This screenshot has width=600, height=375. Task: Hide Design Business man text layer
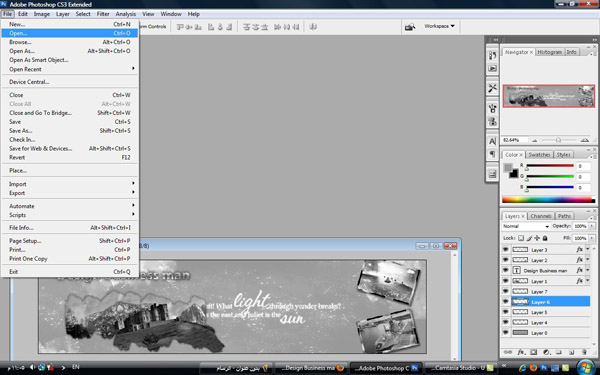[505, 270]
